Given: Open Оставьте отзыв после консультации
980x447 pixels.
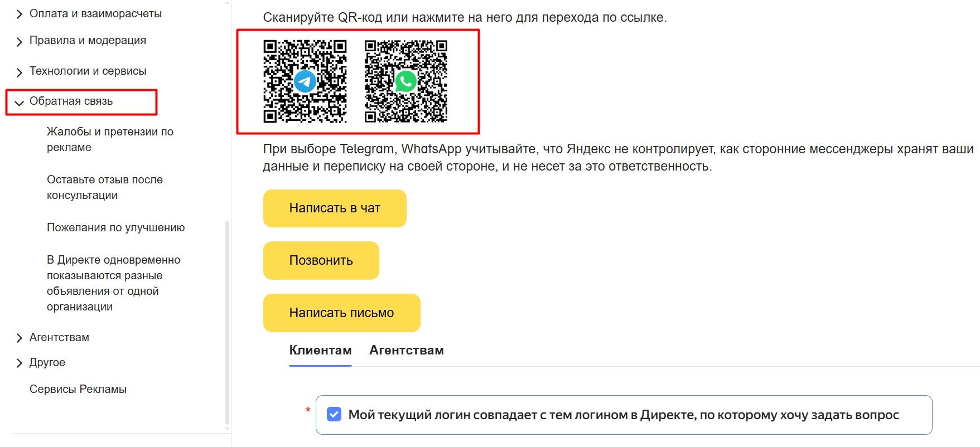Looking at the screenshot, I should point(105,187).
